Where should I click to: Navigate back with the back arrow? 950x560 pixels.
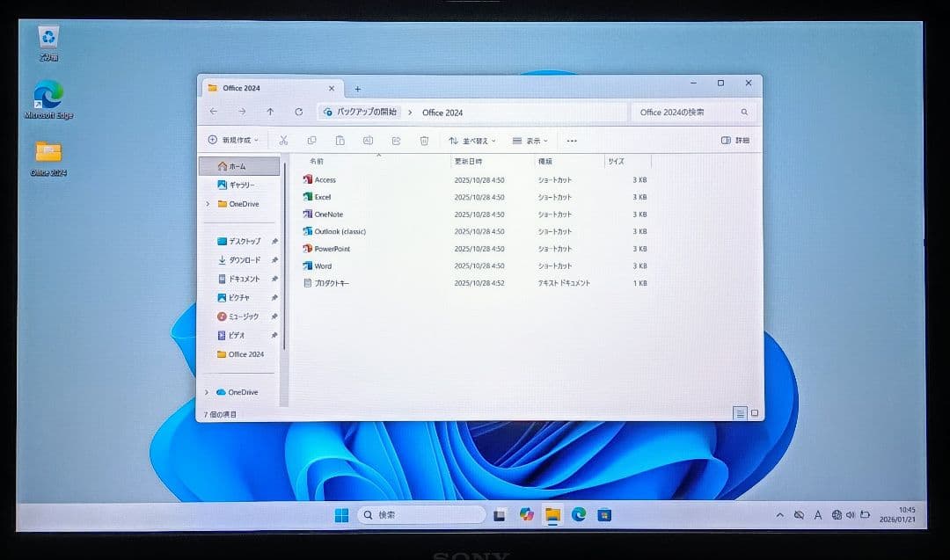click(213, 112)
